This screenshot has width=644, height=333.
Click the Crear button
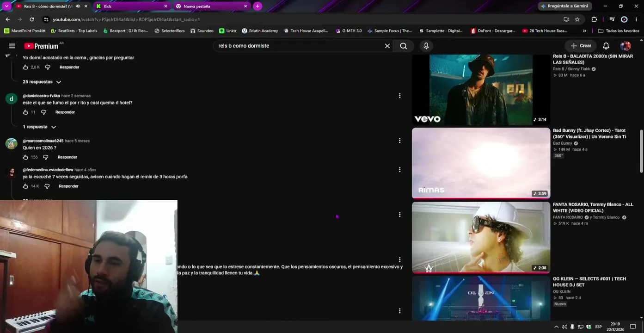click(581, 46)
